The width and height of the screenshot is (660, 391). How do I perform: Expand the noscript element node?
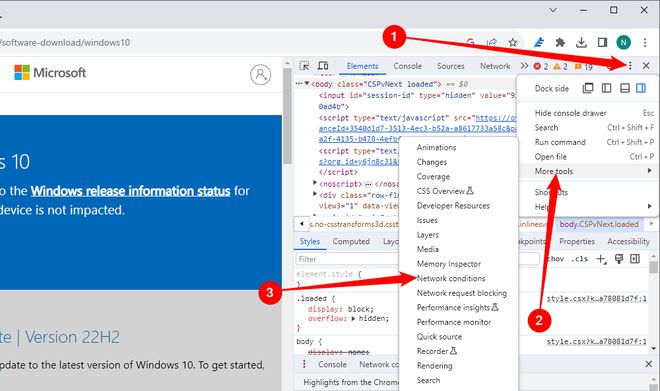tap(315, 183)
